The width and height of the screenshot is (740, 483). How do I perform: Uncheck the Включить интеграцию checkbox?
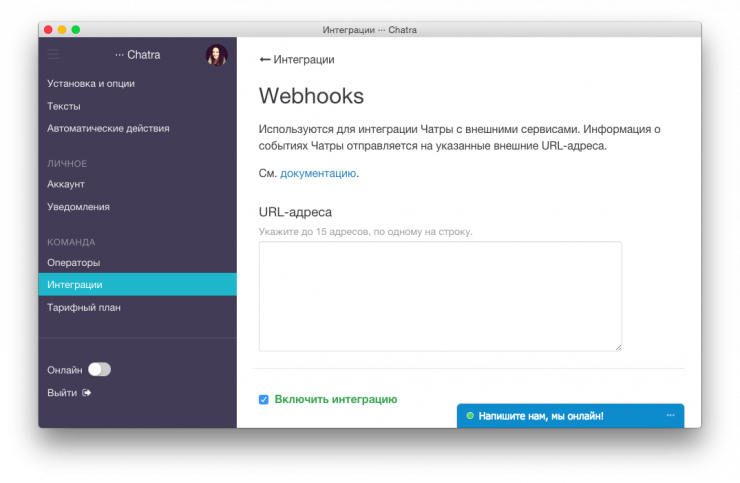[x=264, y=399]
